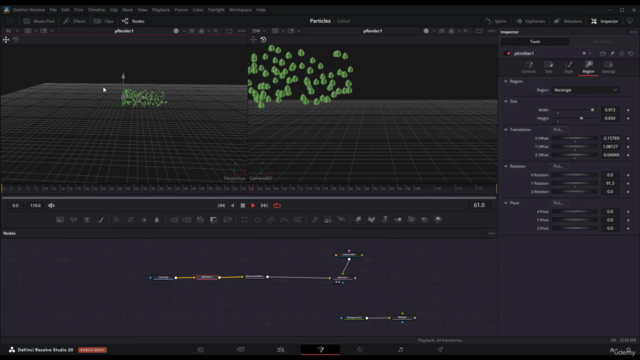Play forward button
This screenshot has height=360, width=640.
tap(253, 206)
